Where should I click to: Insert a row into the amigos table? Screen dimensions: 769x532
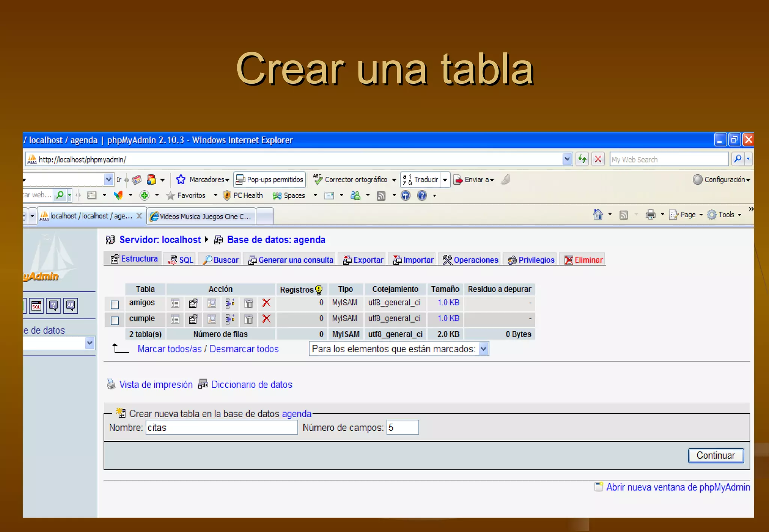pos(230,303)
